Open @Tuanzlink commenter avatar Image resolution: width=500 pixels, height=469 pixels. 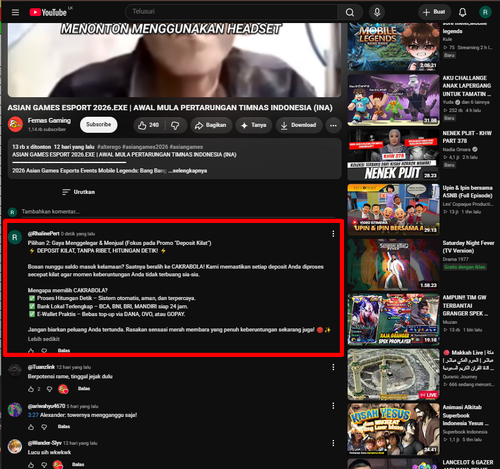coord(15,371)
